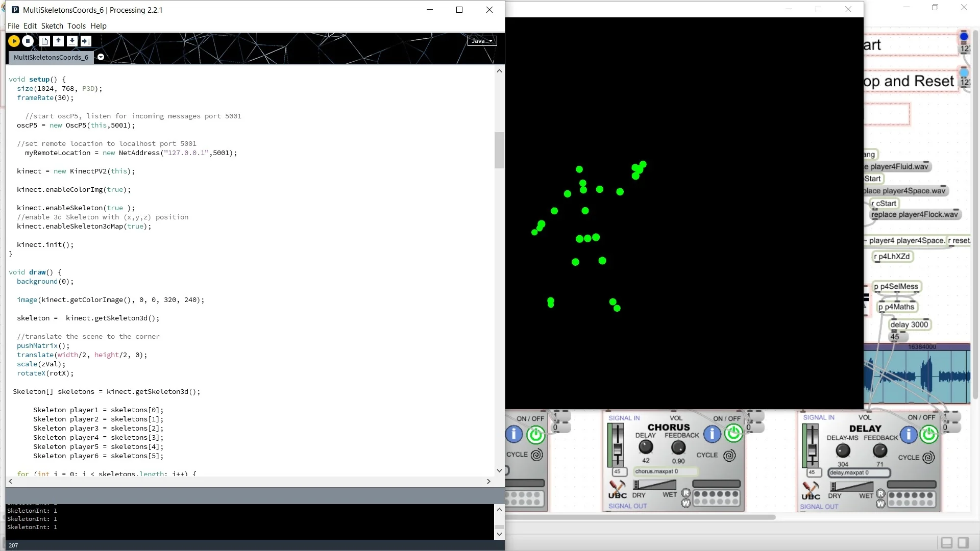Screen dimensions: 980x551
Task: Click the preset Write button on the CHORUS module
Action: [687, 504]
